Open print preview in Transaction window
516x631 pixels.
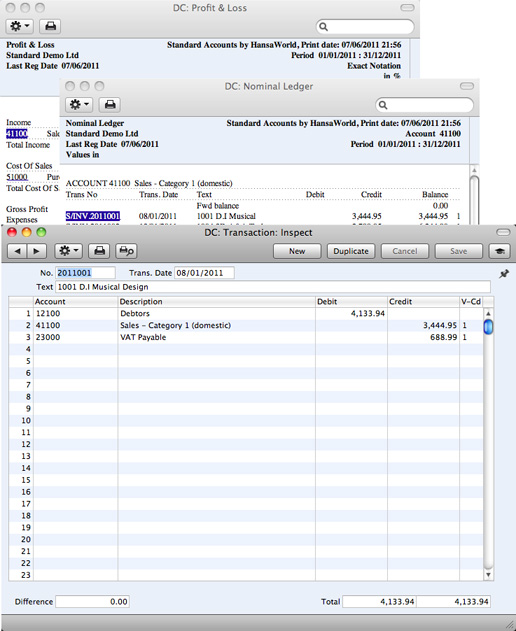126,251
